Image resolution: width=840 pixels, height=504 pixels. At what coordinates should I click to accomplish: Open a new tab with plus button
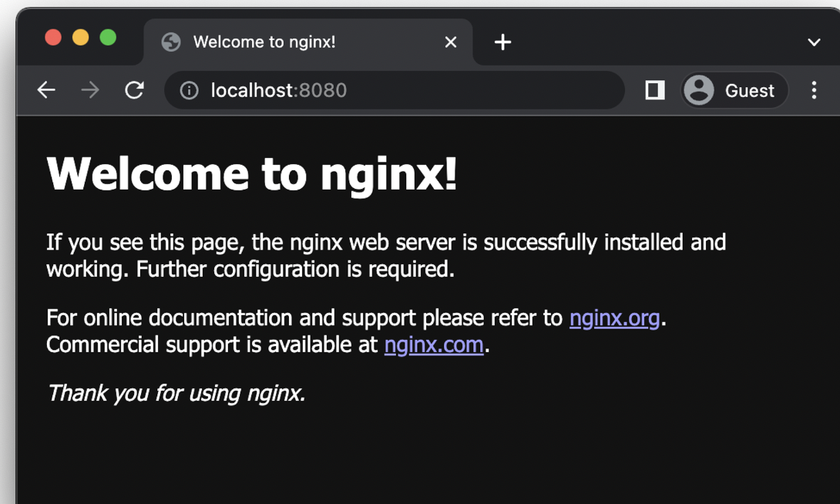coord(502,42)
